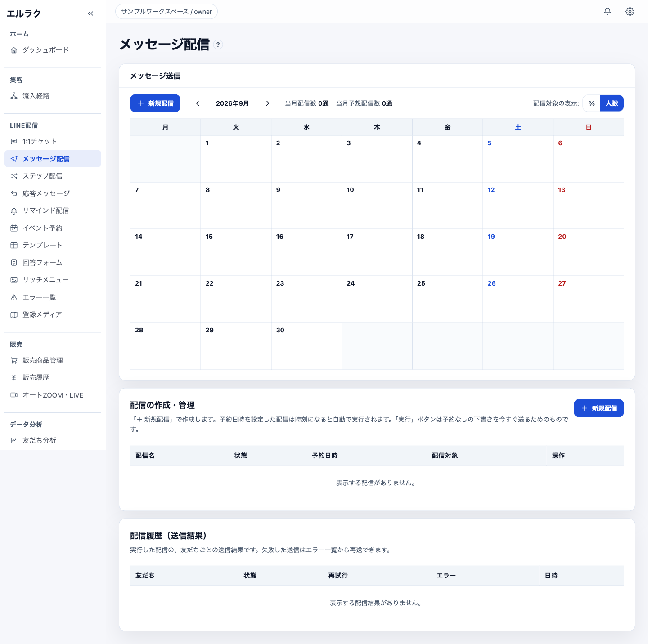Click the 再試行 column header
The width and height of the screenshot is (648, 644).
pyautogui.click(x=338, y=576)
